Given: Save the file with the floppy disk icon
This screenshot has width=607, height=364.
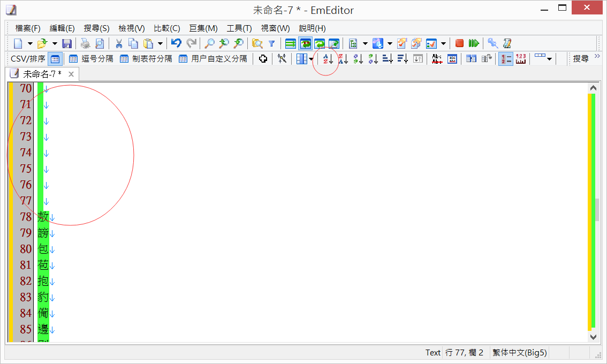Looking at the screenshot, I should click(x=67, y=43).
